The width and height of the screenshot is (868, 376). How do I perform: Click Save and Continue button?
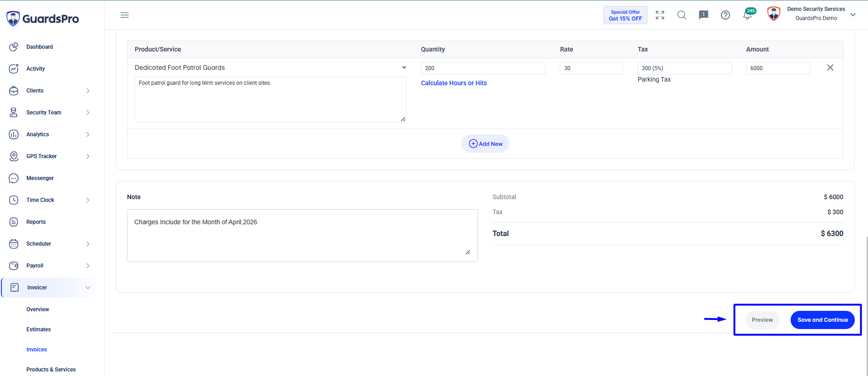822,320
